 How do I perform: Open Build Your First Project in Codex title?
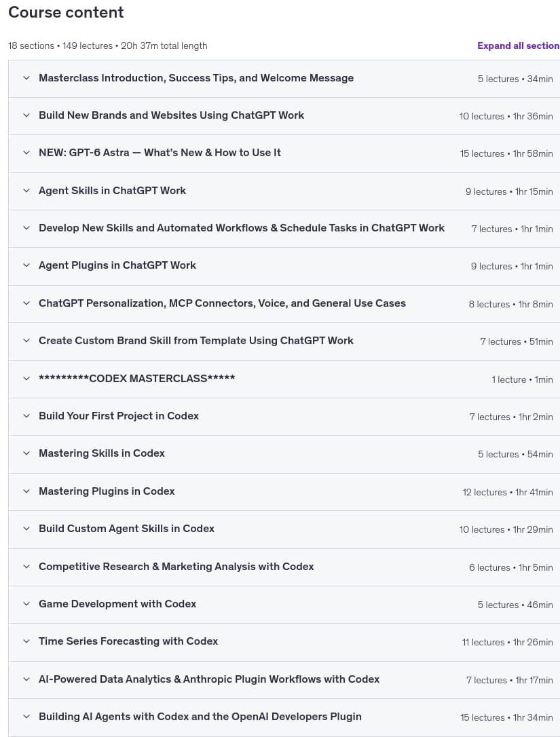point(119,416)
